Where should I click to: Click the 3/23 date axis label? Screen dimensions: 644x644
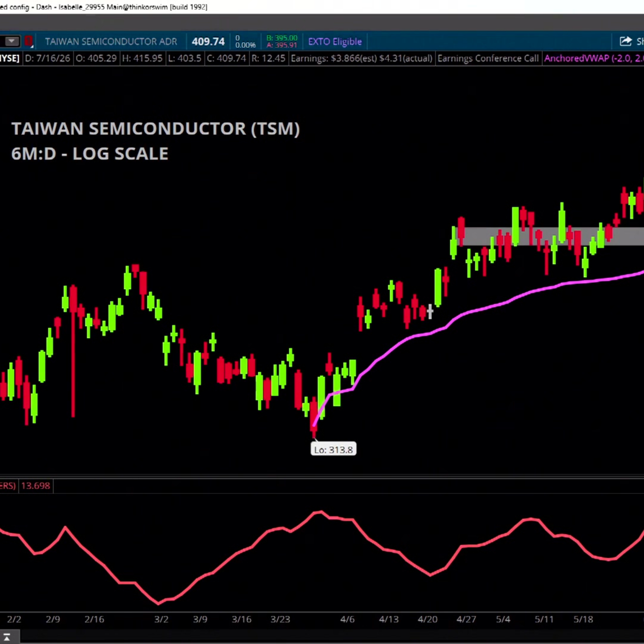coord(280,619)
